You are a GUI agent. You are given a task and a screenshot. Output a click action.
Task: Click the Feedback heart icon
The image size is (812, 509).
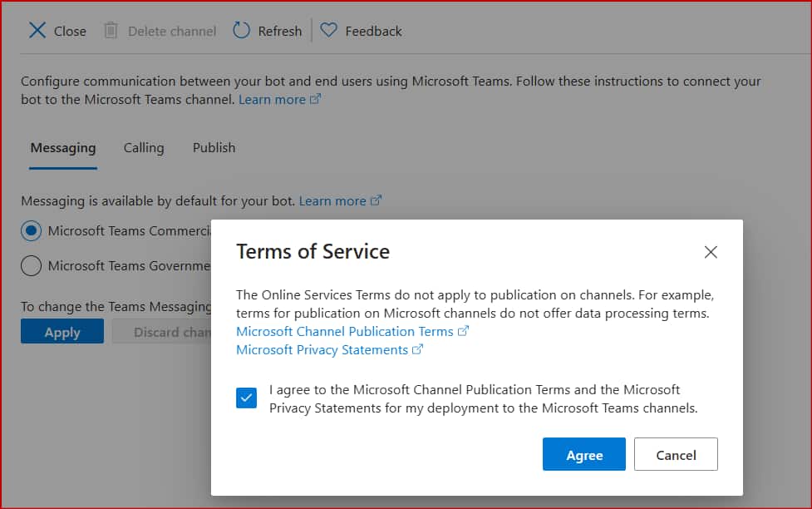[329, 31]
